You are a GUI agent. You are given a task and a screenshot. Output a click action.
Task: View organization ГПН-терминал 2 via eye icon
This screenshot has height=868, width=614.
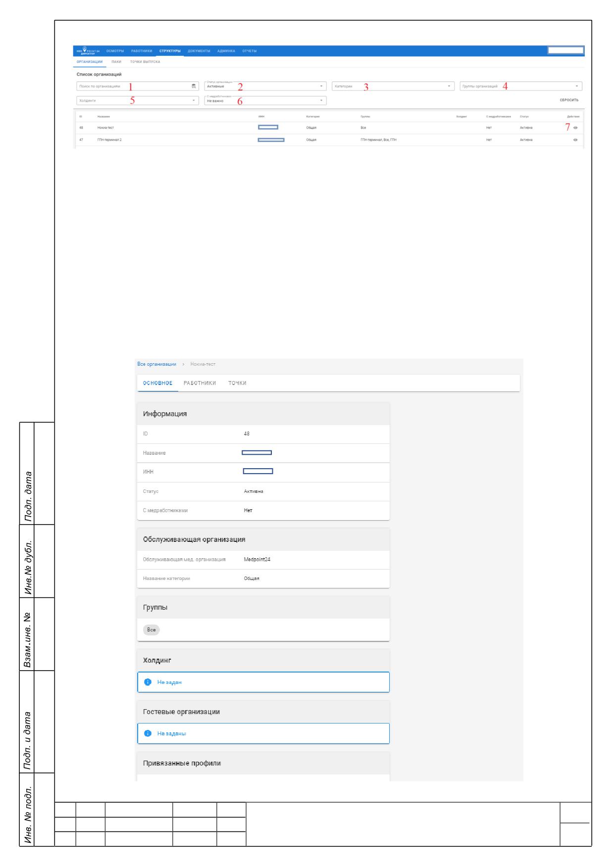point(575,140)
